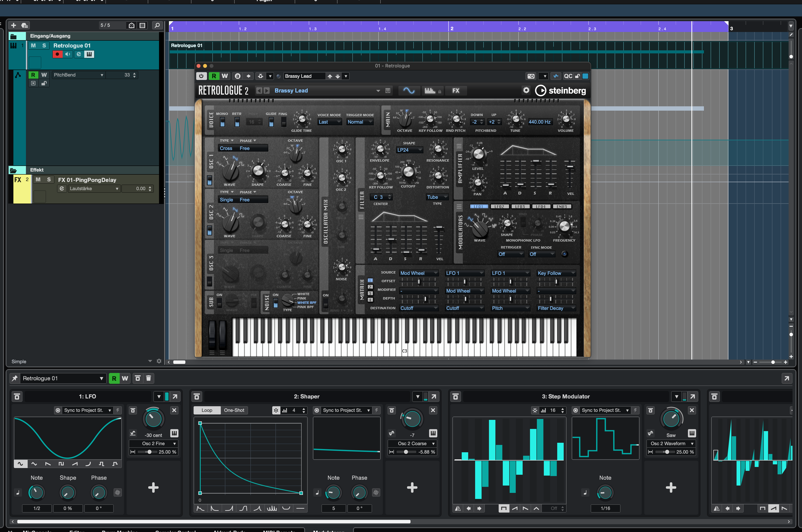The height and width of the screenshot is (532, 802).
Task: Open Retrologue settings gear icon
Action: [x=526, y=90]
